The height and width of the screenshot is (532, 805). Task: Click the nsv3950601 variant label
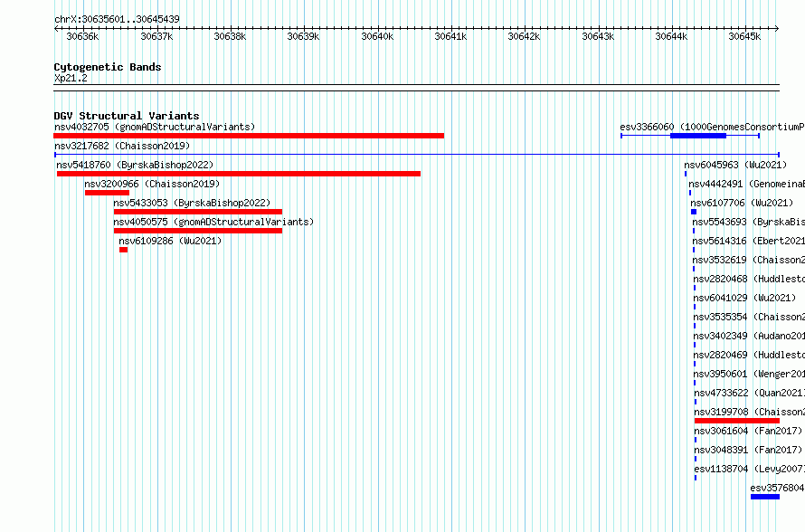pyautogui.click(x=749, y=374)
